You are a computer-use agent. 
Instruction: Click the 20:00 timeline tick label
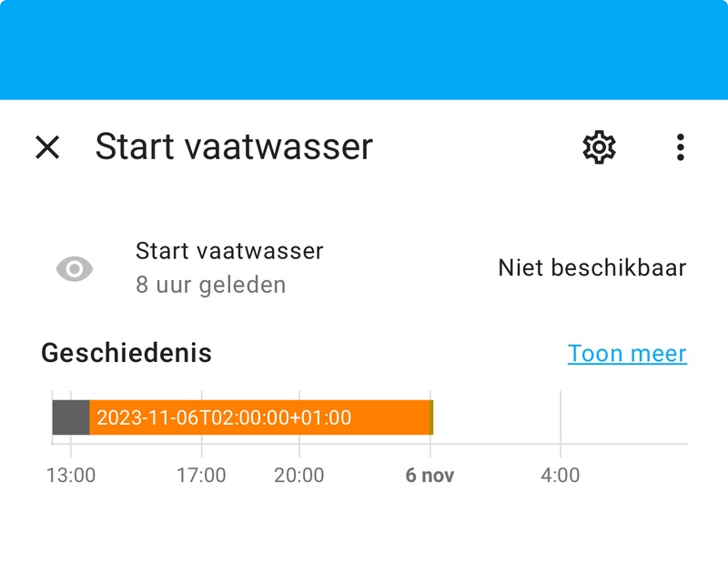(299, 476)
